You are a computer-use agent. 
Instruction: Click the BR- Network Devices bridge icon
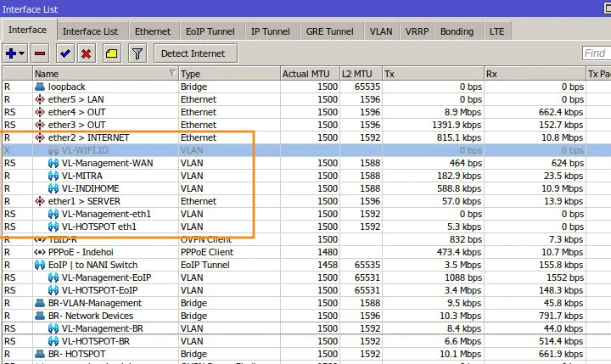tap(40, 316)
